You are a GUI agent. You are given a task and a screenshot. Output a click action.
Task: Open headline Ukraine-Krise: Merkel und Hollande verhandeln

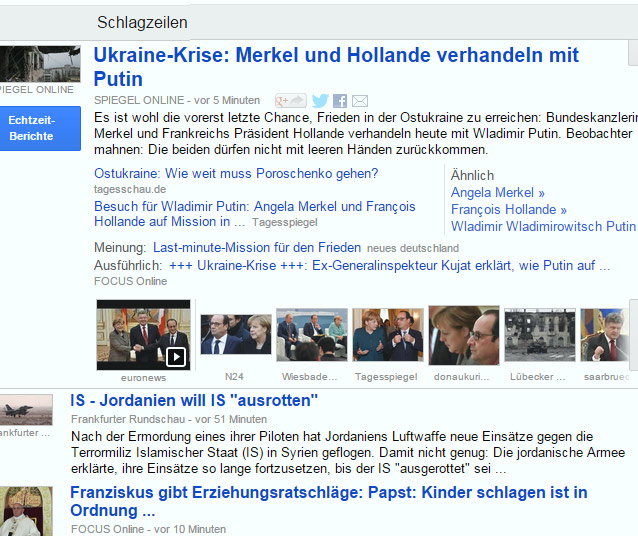(336, 67)
